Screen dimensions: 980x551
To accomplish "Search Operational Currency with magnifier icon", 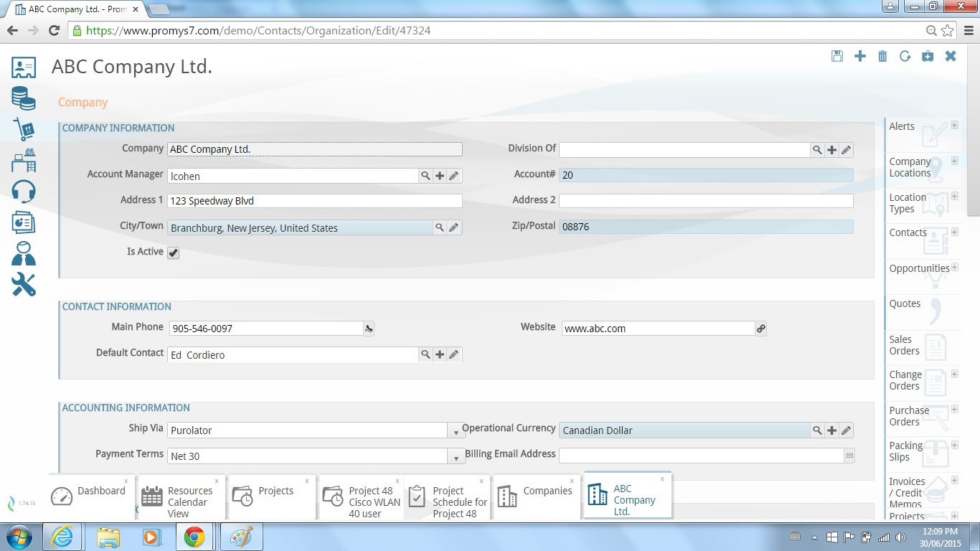I will (817, 430).
